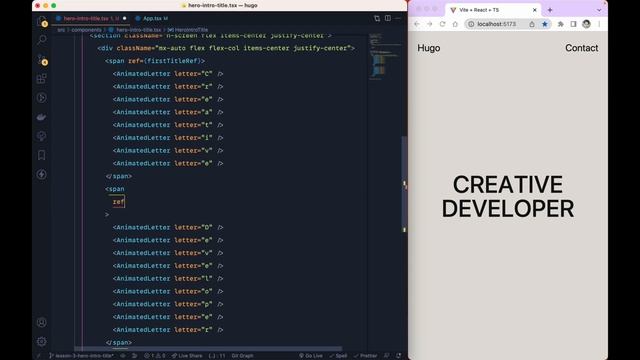Click Live Share in the status bar
The width and height of the screenshot is (640, 360).
coord(187,356)
